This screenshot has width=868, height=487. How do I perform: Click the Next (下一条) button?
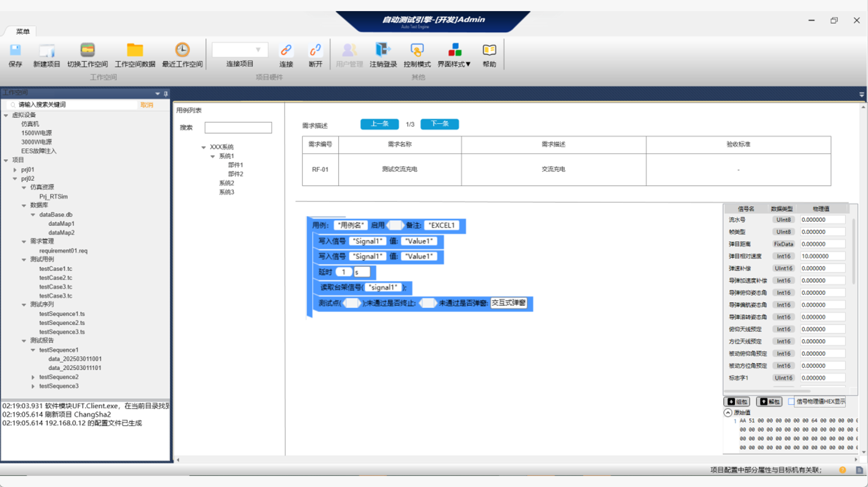pos(439,124)
